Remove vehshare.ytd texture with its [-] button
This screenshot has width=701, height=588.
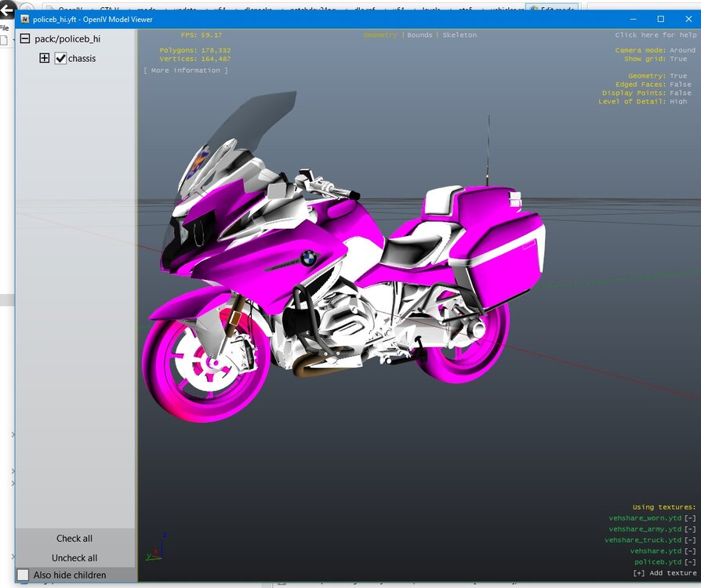coord(690,551)
